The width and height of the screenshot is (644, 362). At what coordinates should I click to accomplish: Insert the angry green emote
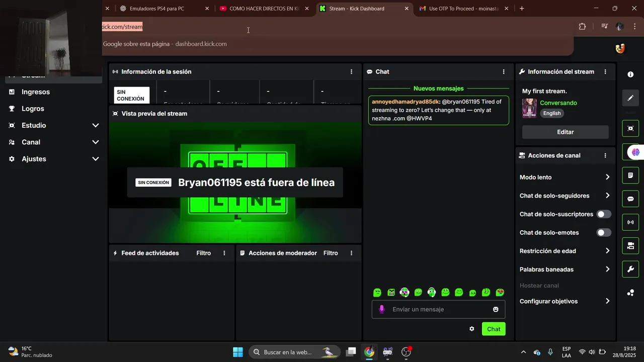(x=391, y=292)
